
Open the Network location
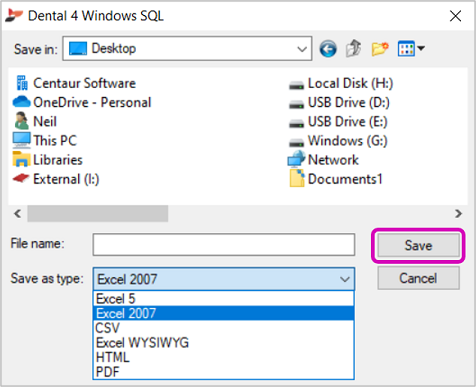[x=323, y=159]
